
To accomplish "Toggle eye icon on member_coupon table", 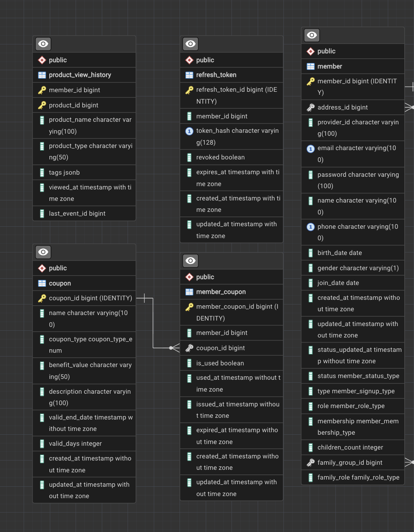I will pos(191,261).
